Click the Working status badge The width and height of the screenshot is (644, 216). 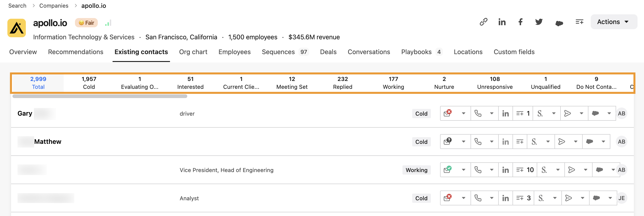point(416,170)
